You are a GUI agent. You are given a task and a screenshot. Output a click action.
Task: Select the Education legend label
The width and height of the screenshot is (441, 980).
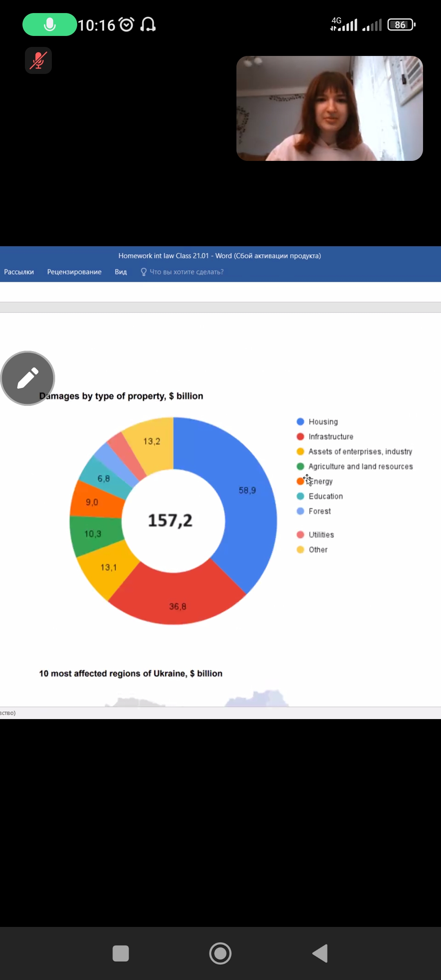pyautogui.click(x=325, y=496)
